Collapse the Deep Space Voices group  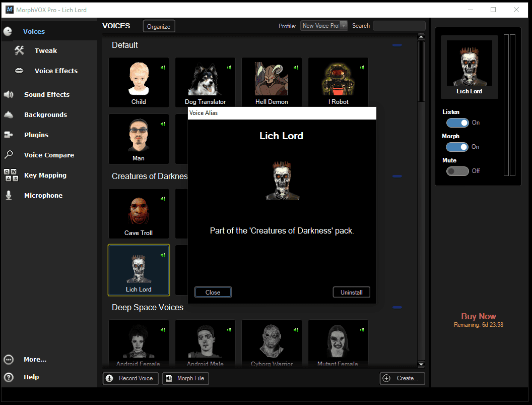tap(397, 307)
